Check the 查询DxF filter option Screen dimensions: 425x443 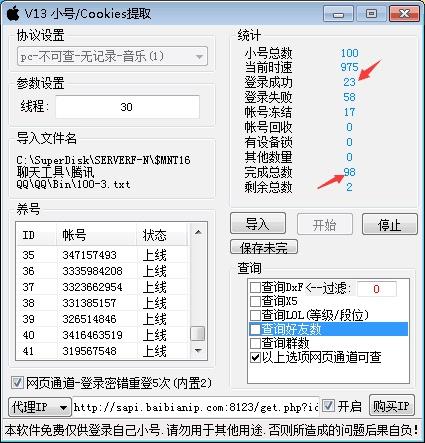pyautogui.click(x=255, y=287)
